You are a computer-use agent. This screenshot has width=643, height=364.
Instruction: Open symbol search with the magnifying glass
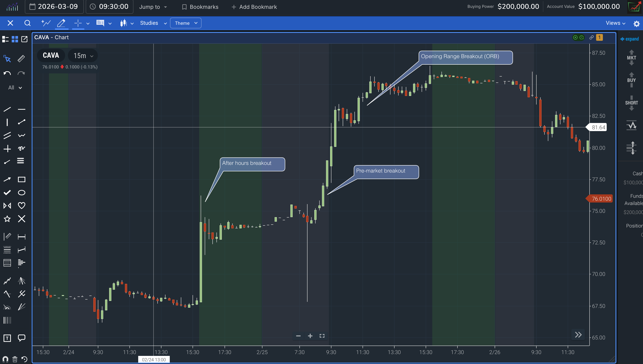pyautogui.click(x=28, y=23)
